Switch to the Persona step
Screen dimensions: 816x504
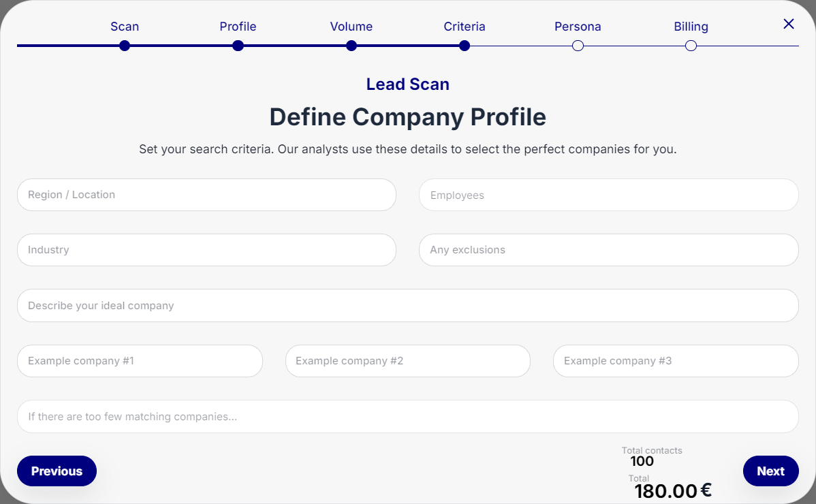pos(578,27)
